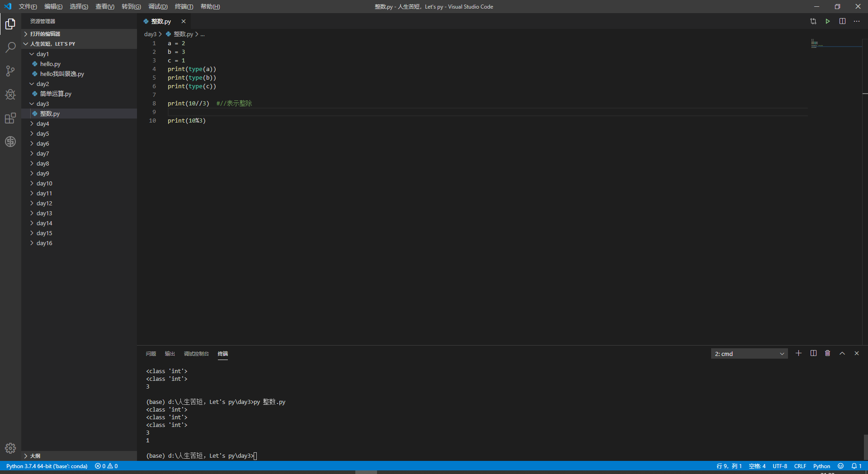Collapse the day1 folder
Viewport: 868px width, 474px height.
[42, 54]
